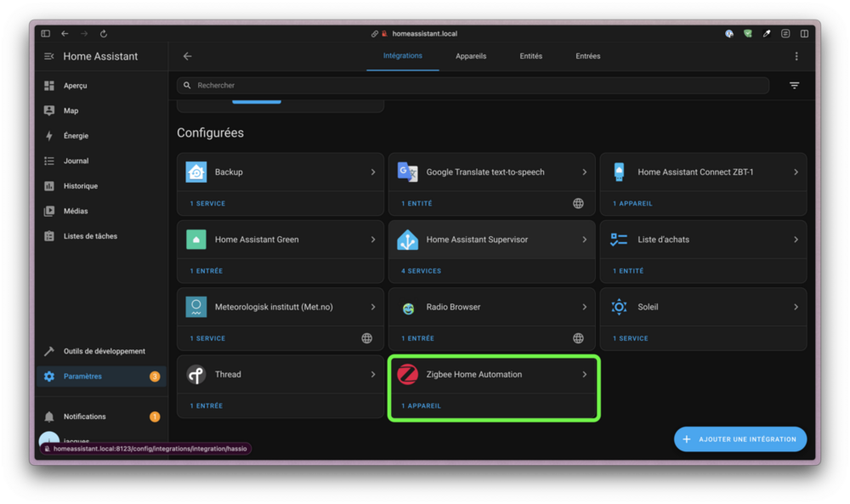This screenshot has width=850, height=504.
Task: Open the 1 ENTITÉ link under Google Translate
Action: (x=416, y=204)
